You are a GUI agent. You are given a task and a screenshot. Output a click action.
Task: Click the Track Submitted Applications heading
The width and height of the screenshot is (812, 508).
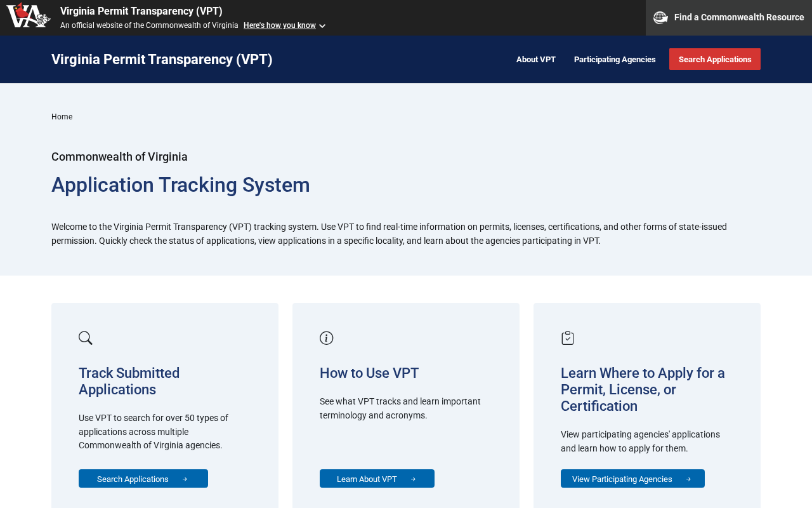pos(129,381)
